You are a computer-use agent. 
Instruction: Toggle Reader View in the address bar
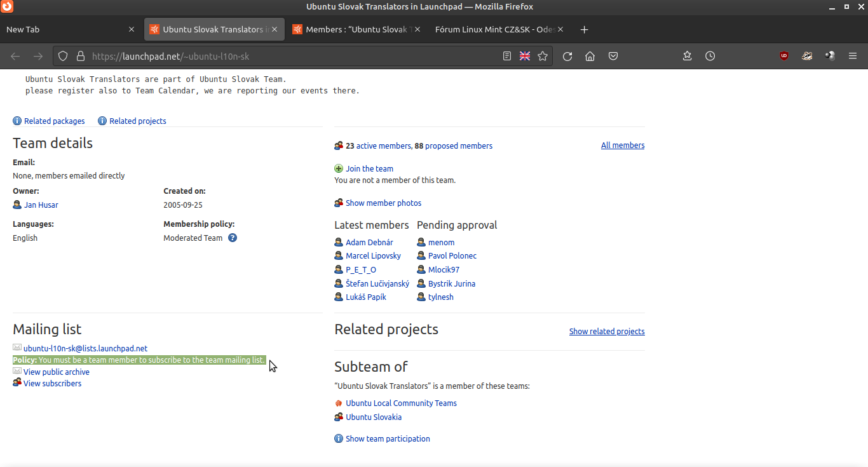click(x=506, y=56)
